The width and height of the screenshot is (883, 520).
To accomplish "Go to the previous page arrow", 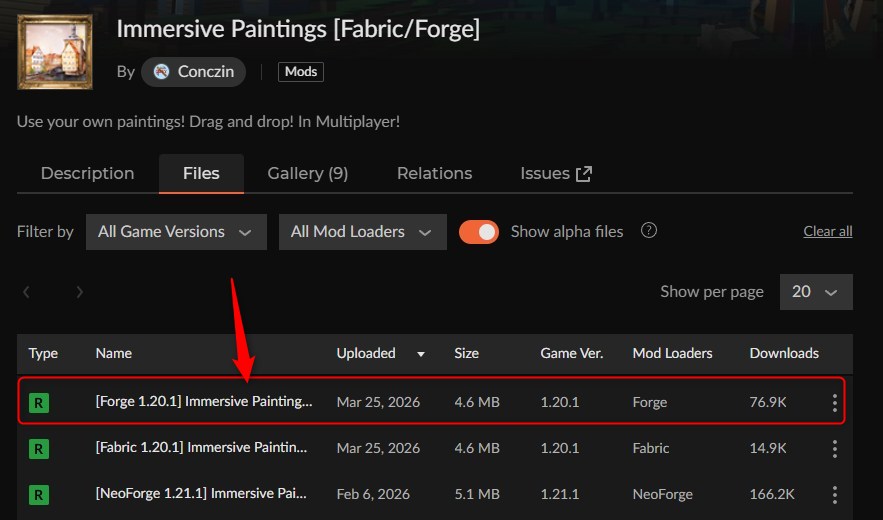I will (26, 292).
